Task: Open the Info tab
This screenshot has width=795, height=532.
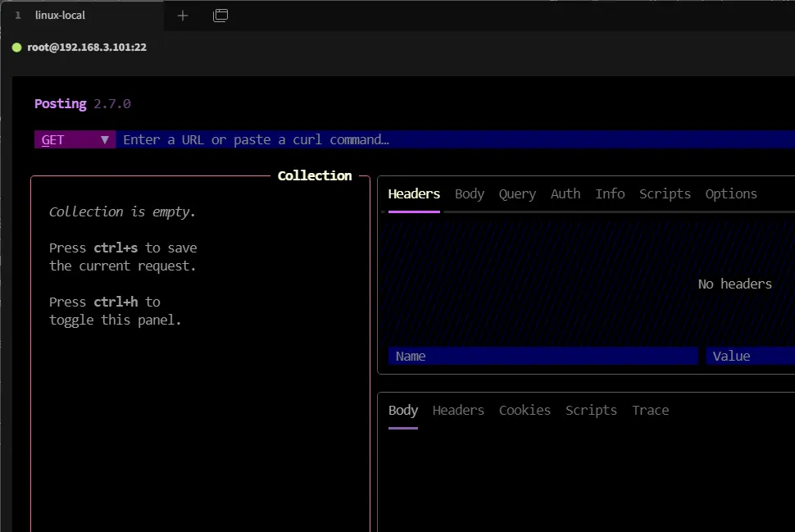Action: tap(610, 194)
